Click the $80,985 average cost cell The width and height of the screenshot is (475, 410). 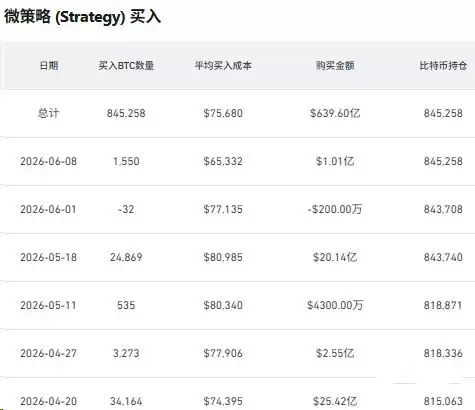pos(223,257)
